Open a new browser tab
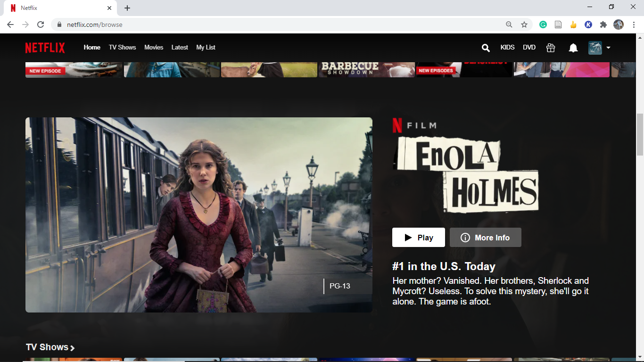This screenshot has height=362, width=644. tap(127, 8)
